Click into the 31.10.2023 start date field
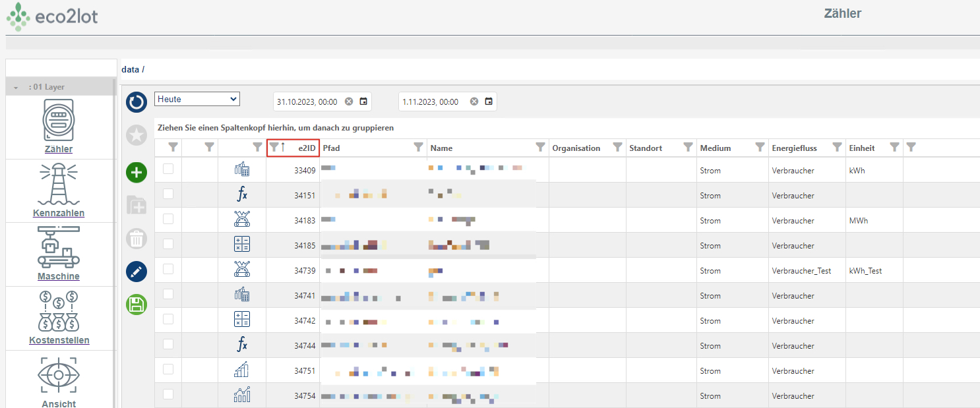Image resolution: width=980 pixels, height=408 pixels. (307, 102)
